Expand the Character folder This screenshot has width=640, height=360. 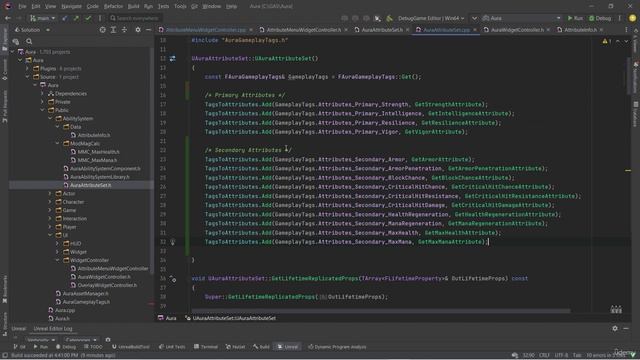pyautogui.click(x=50, y=202)
